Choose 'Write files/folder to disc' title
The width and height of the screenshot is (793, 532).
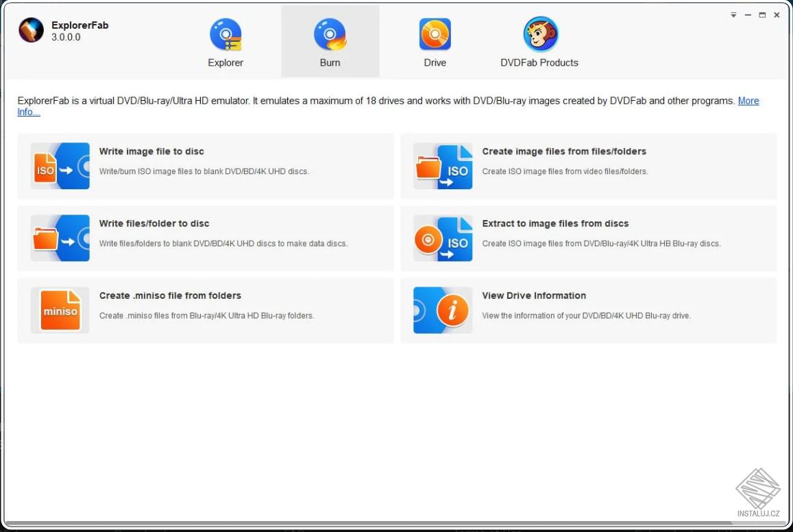(154, 223)
